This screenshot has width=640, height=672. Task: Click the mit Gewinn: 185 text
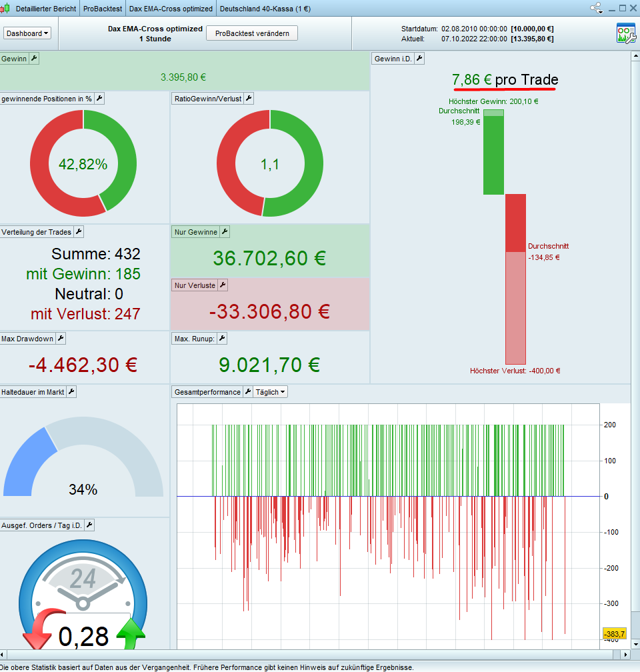[83, 274]
